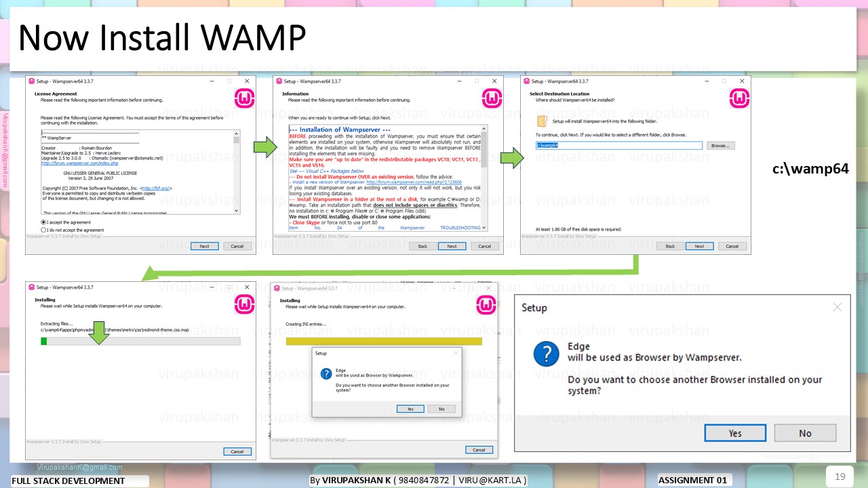This screenshot has height=488, width=868.
Task: Click the slide page number 19
Action: (x=840, y=476)
